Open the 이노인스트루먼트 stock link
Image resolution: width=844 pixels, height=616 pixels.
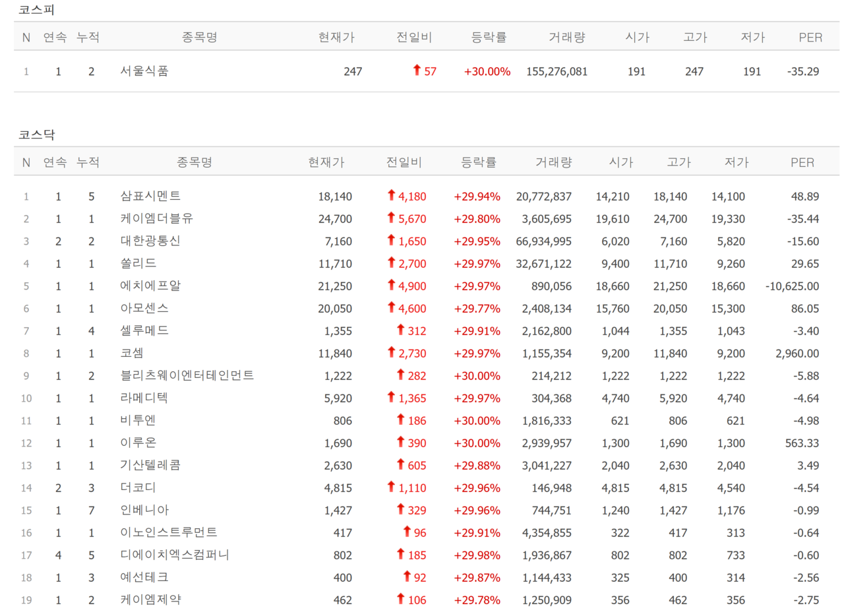point(169,532)
